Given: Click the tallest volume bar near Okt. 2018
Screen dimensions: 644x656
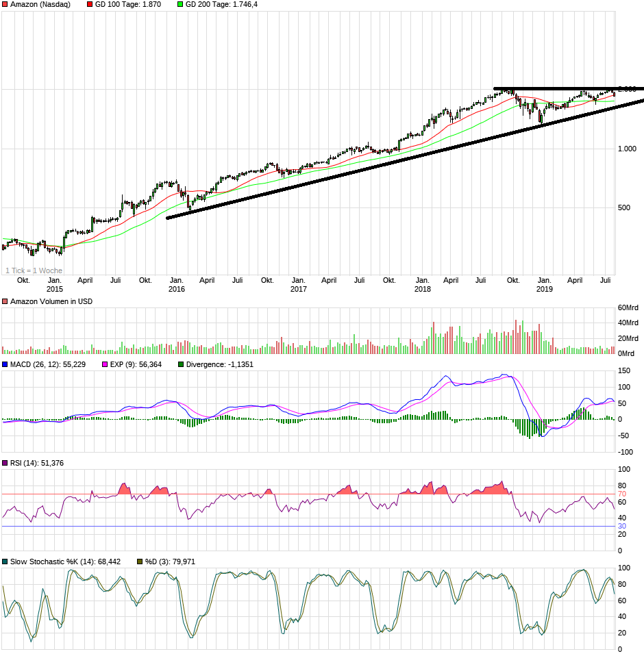Looking at the screenshot, I should point(516,337).
